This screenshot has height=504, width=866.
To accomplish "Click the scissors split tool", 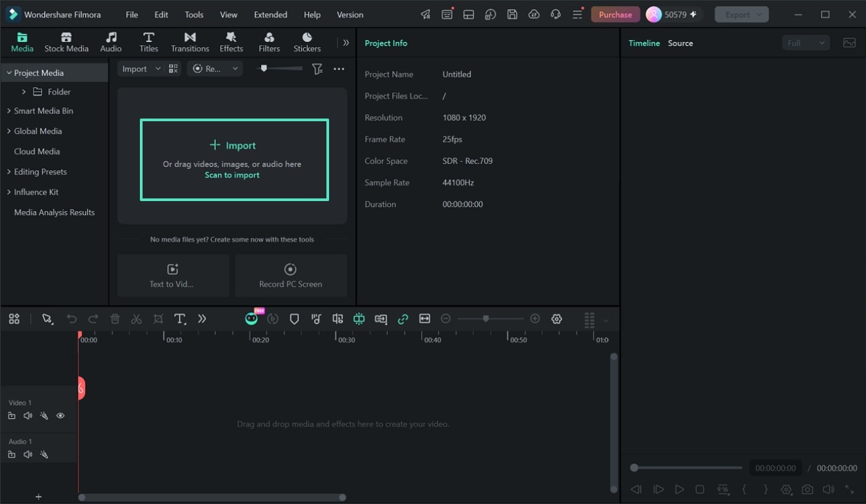I will [x=137, y=319].
